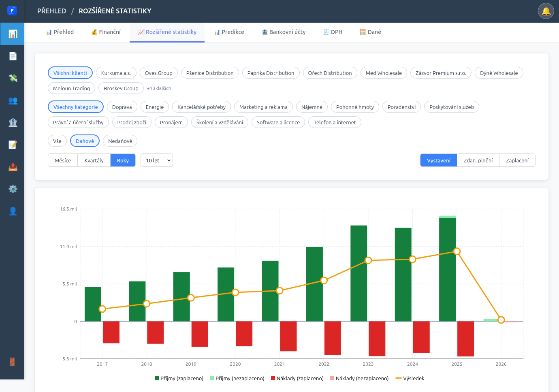Filter by Kurkuma a.s. client
This screenshot has height=392, width=559.
click(x=116, y=73)
